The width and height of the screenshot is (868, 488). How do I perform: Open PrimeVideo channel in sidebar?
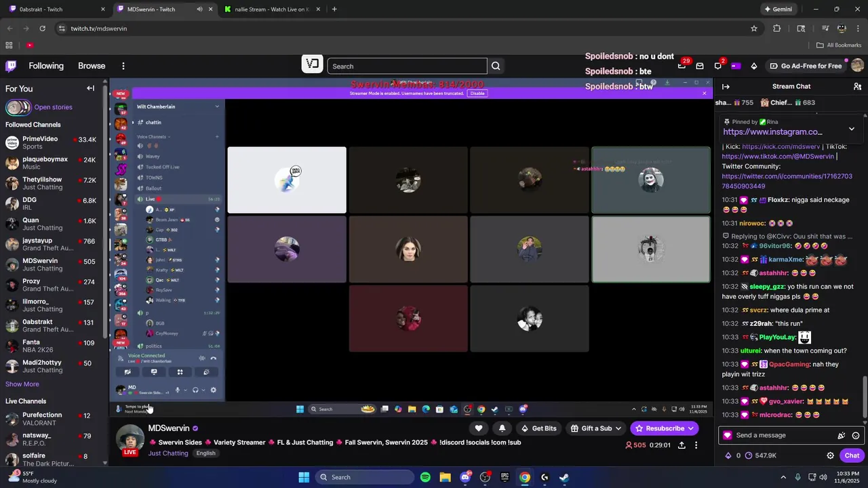click(51, 142)
